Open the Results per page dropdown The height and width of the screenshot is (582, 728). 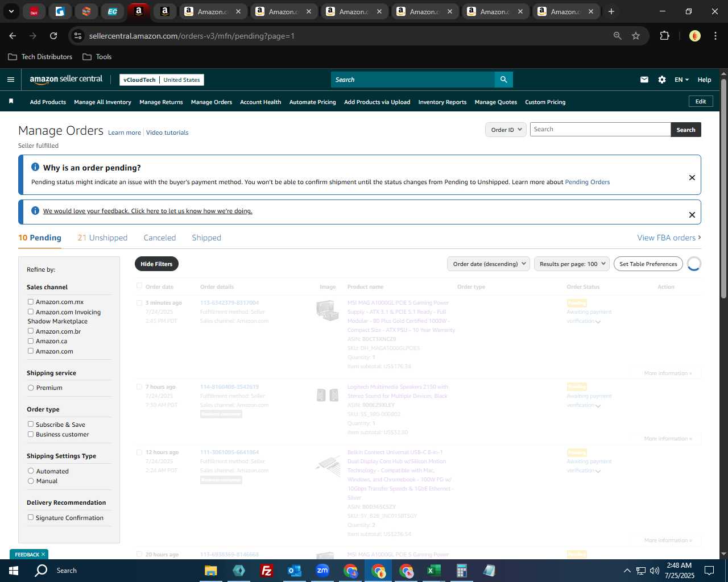click(572, 264)
